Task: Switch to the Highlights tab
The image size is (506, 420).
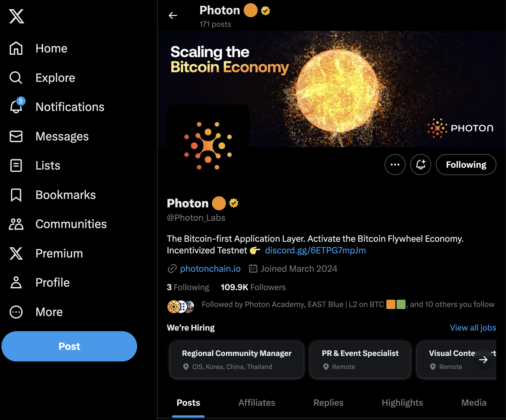Action: point(402,403)
